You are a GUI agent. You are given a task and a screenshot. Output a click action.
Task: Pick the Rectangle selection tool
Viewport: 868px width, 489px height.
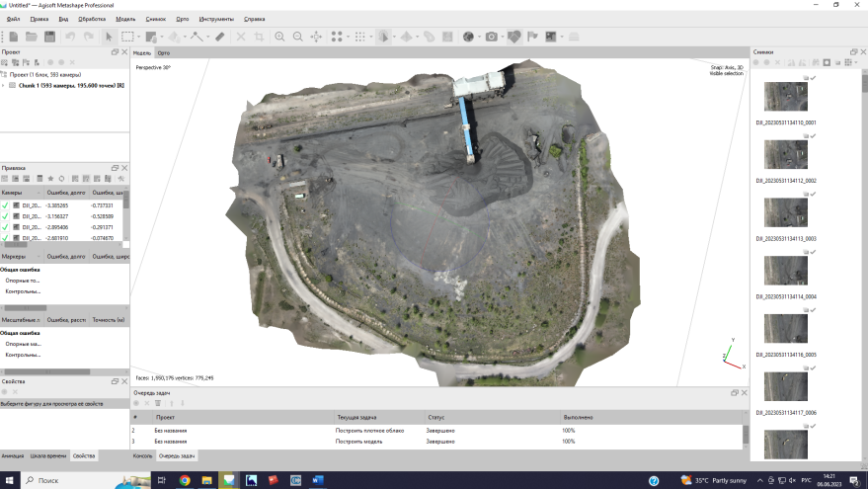(126, 37)
